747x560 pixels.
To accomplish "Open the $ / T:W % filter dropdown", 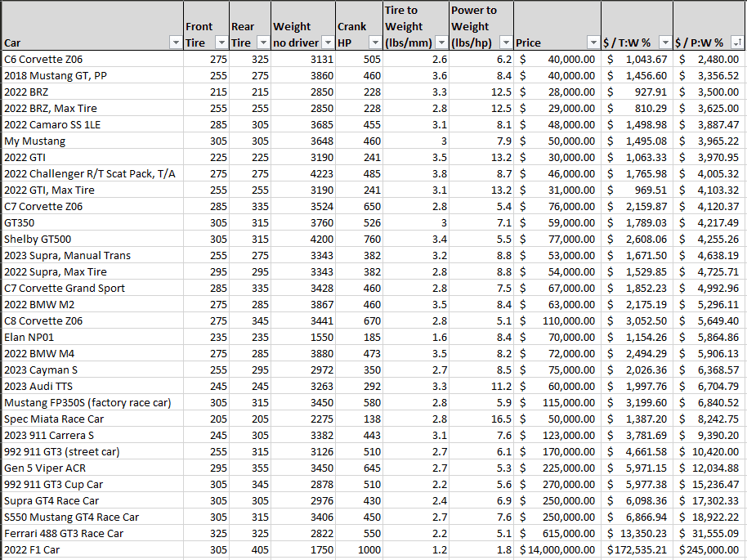I will coord(665,43).
